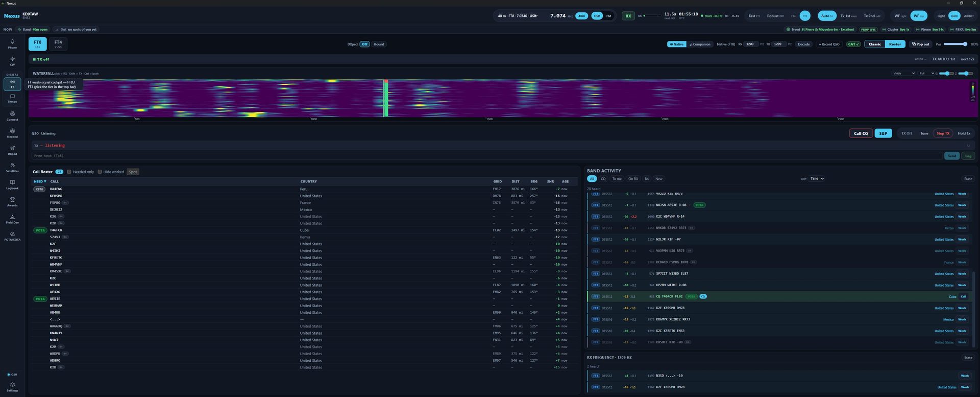
Task: Set waterfall position to WF right
Action: pos(900,16)
